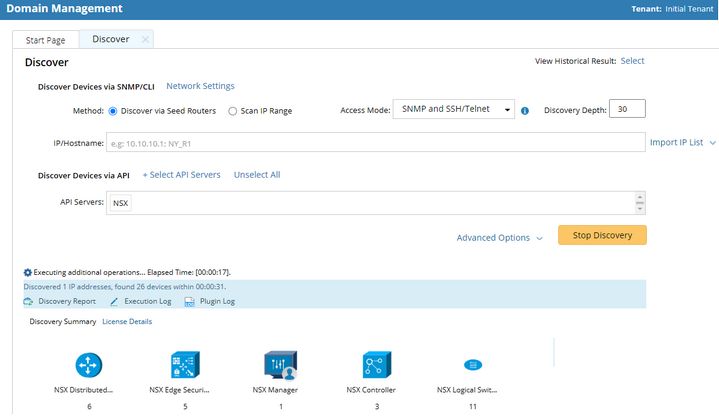The height and width of the screenshot is (416, 719).
Task: Click the NSX Edge Security icon
Action: pos(185,365)
